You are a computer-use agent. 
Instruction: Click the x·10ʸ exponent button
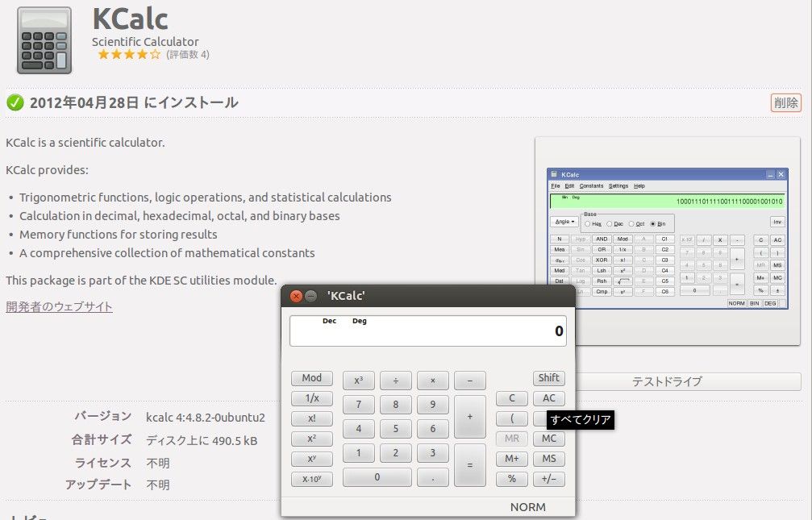tap(312, 479)
